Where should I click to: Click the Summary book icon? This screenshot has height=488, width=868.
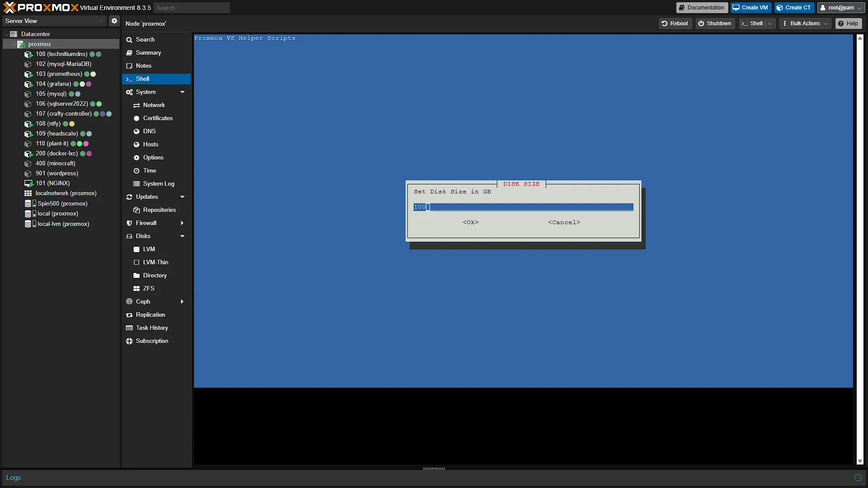pos(129,53)
